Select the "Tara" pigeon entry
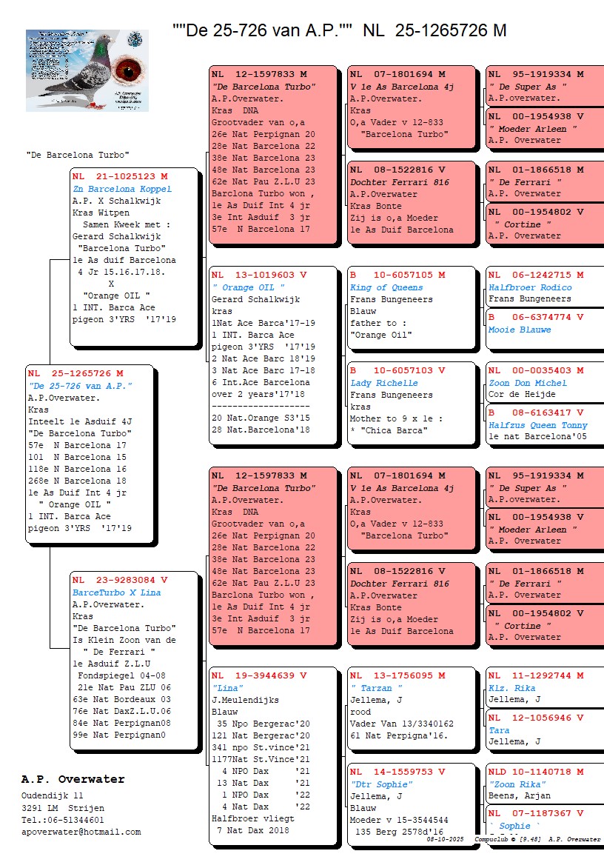 click(x=499, y=730)
